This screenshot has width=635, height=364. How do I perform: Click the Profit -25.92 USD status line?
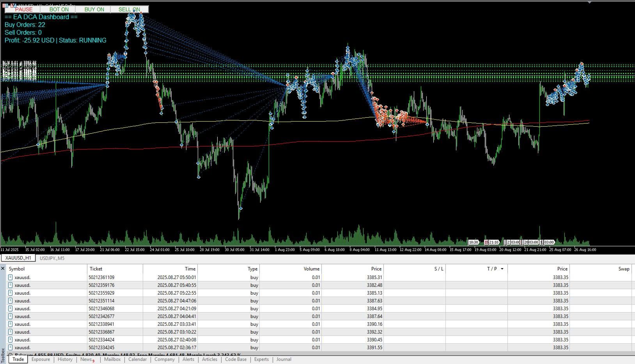pyautogui.click(x=55, y=40)
